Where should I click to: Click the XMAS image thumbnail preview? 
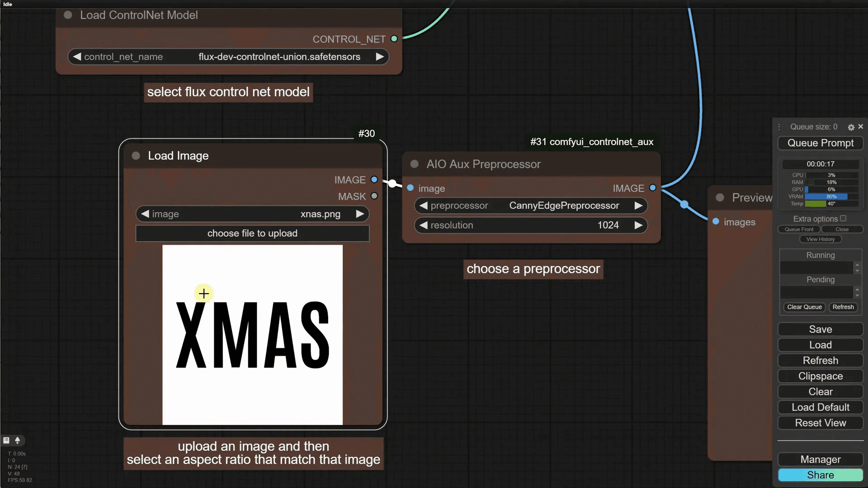[x=252, y=335]
